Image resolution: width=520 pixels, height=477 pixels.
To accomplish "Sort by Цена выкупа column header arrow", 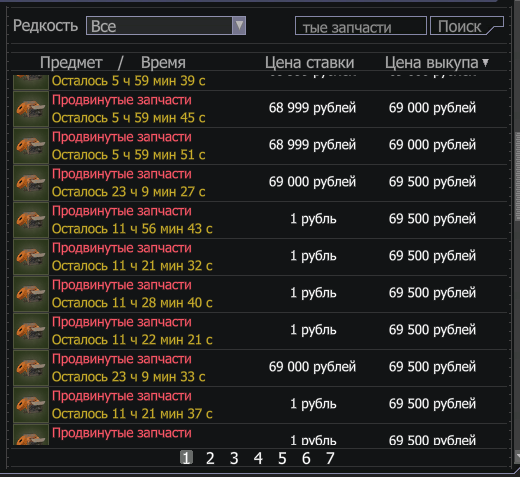I will (x=486, y=62).
